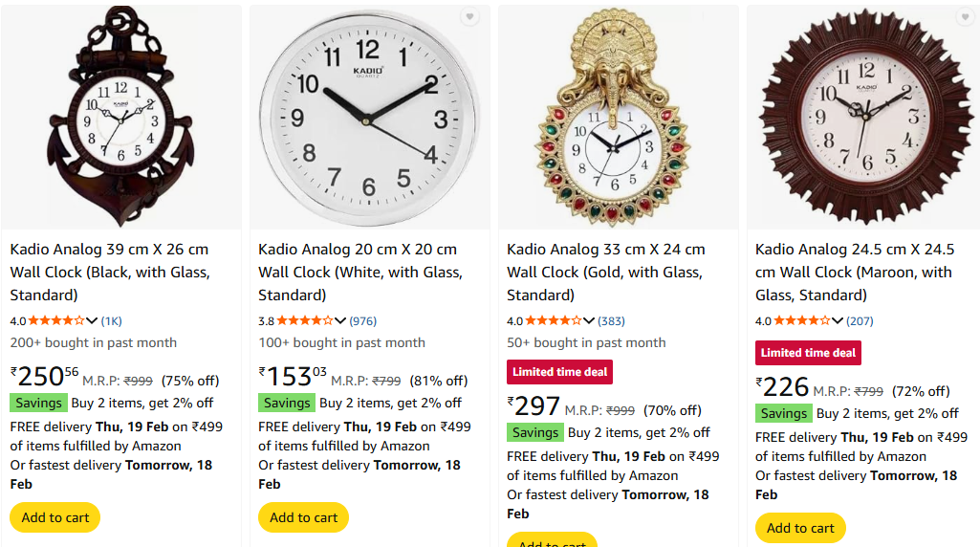Add maroon wall clock to cart

(x=800, y=528)
